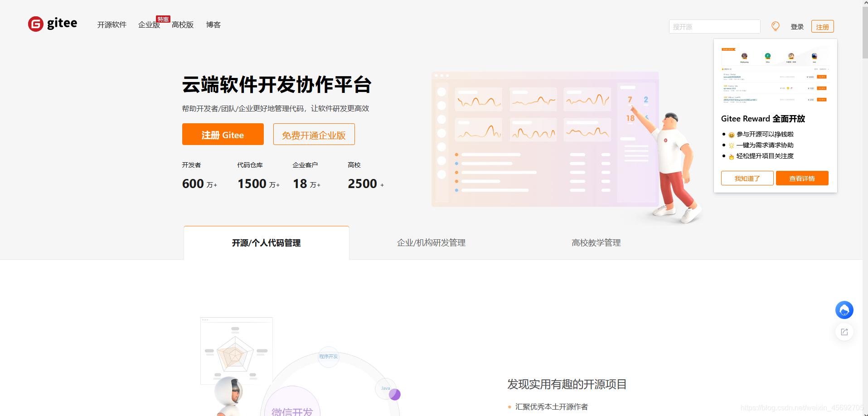The height and width of the screenshot is (416, 868).
Task: Switch to 企业/机构研发管理 tab
Action: [431, 243]
